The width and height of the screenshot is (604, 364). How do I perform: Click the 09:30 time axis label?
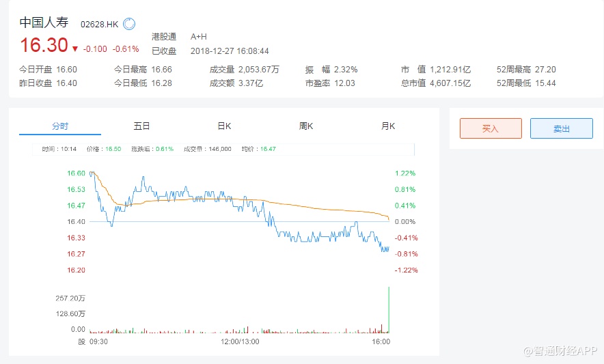click(98, 341)
